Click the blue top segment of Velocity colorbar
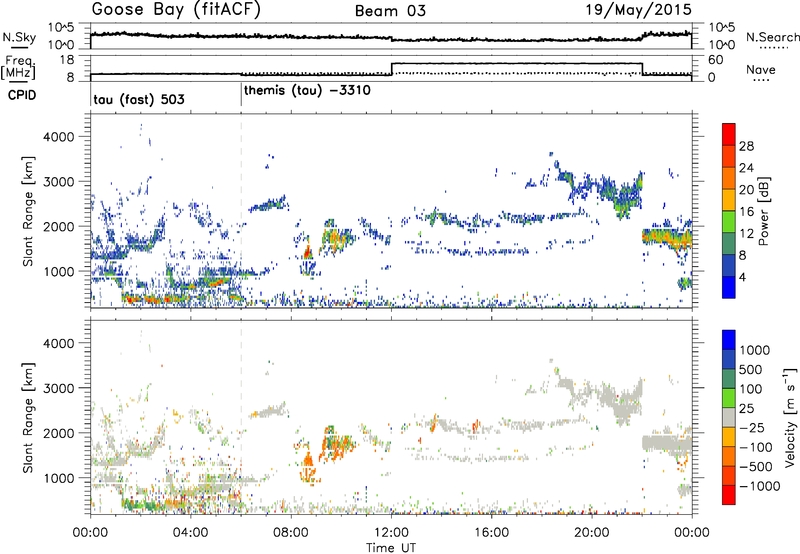This screenshot has width=800, height=554. 729,340
